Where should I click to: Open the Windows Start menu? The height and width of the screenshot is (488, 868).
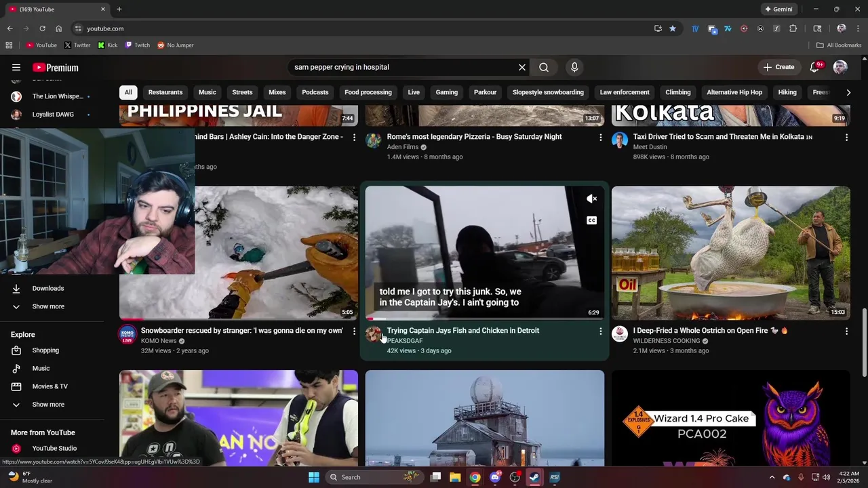click(x=314, y=477)
